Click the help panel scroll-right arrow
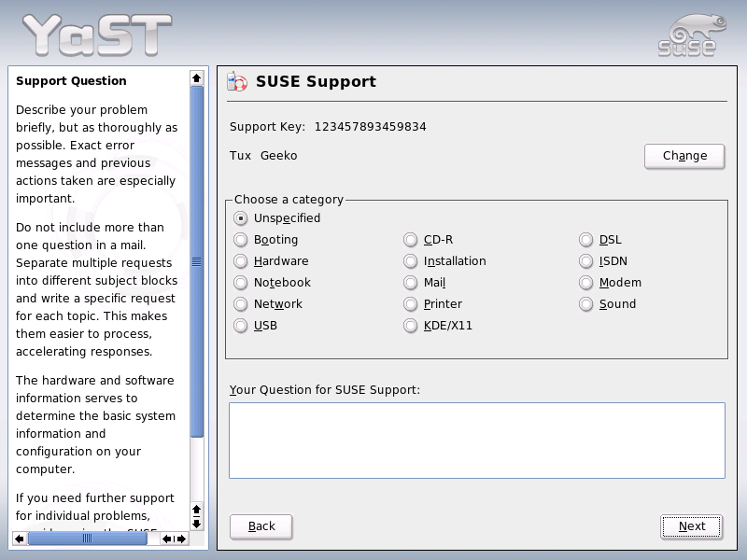The height and width of the screenshot is (560, 747). coord(181,539)
